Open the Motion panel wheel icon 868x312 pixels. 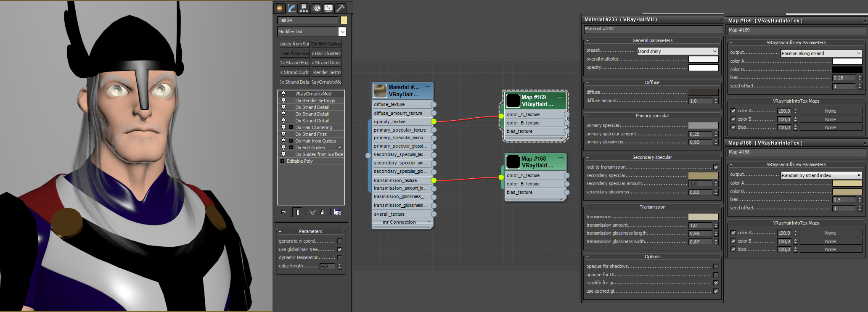(316, 8)
